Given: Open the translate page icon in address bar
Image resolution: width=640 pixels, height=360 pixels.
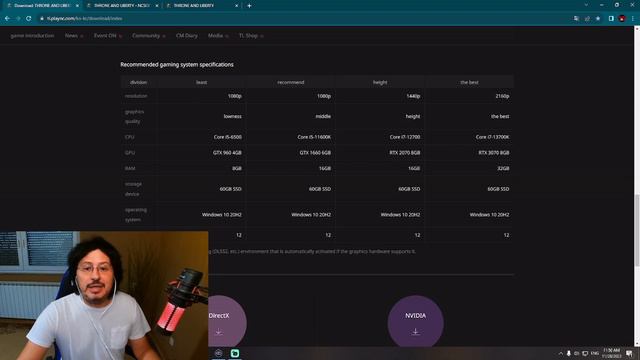Looking at the screenshot, I should pyautogui.click(x=576, y=18).
